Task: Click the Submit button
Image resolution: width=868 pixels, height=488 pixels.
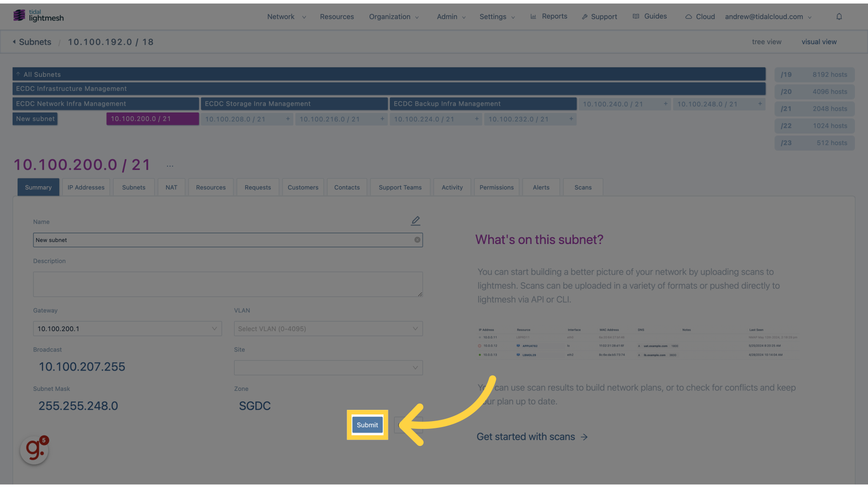Action: [367, 425]
